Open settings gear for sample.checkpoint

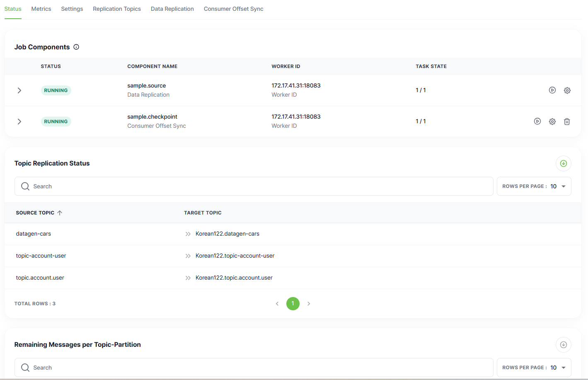coord(552,122)
